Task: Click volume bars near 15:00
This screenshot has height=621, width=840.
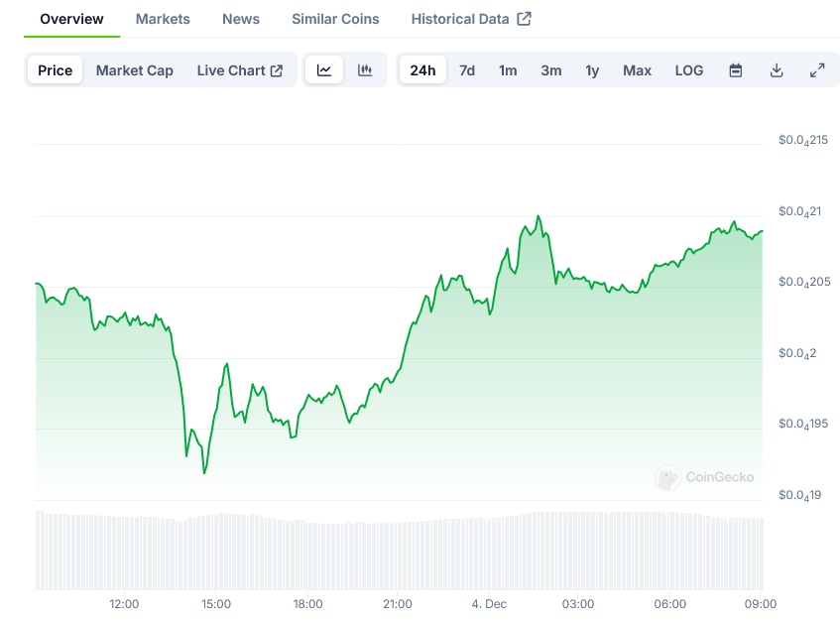Action: click(x=216, y=552)
